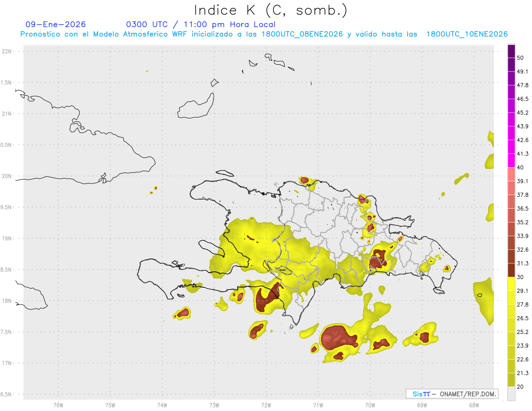Click the '19N' latitude label

click(x=7, y=239)
